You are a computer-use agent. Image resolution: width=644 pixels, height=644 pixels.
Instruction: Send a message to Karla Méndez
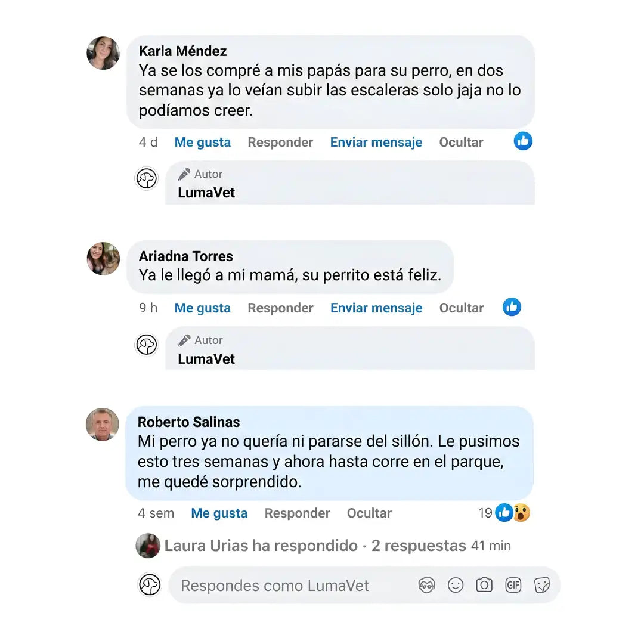click(376, 142)
